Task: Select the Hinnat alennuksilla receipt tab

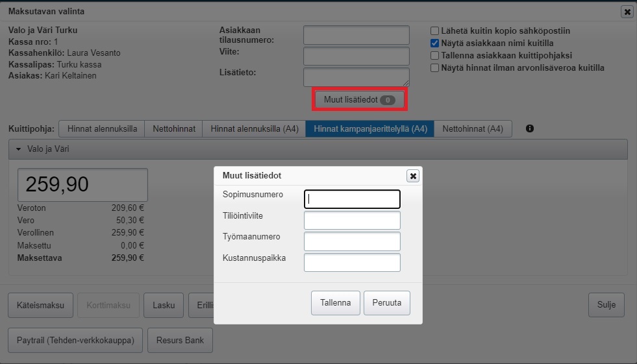Action: 101,129
